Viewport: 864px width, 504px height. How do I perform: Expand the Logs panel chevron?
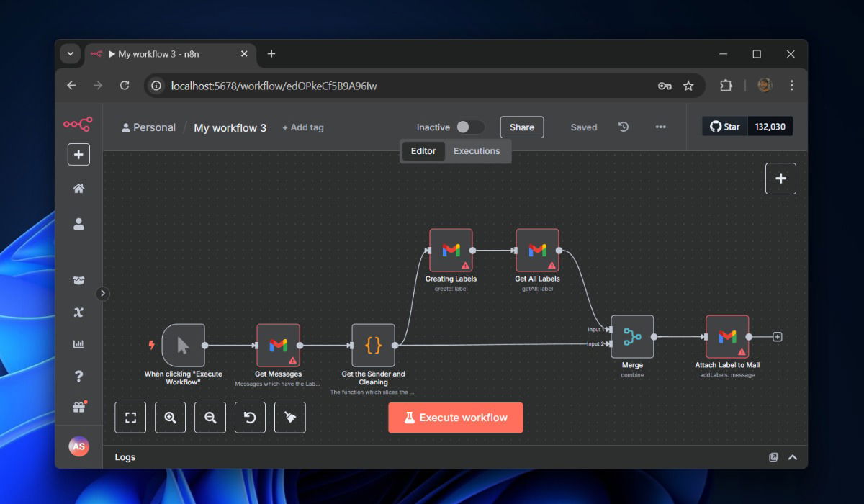coord(793,457)
